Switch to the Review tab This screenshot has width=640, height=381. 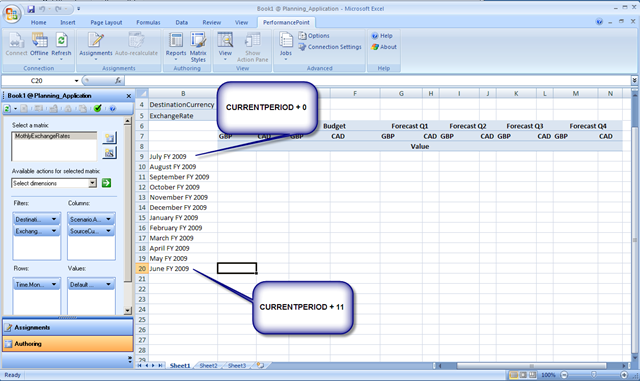tap(211, 22)
